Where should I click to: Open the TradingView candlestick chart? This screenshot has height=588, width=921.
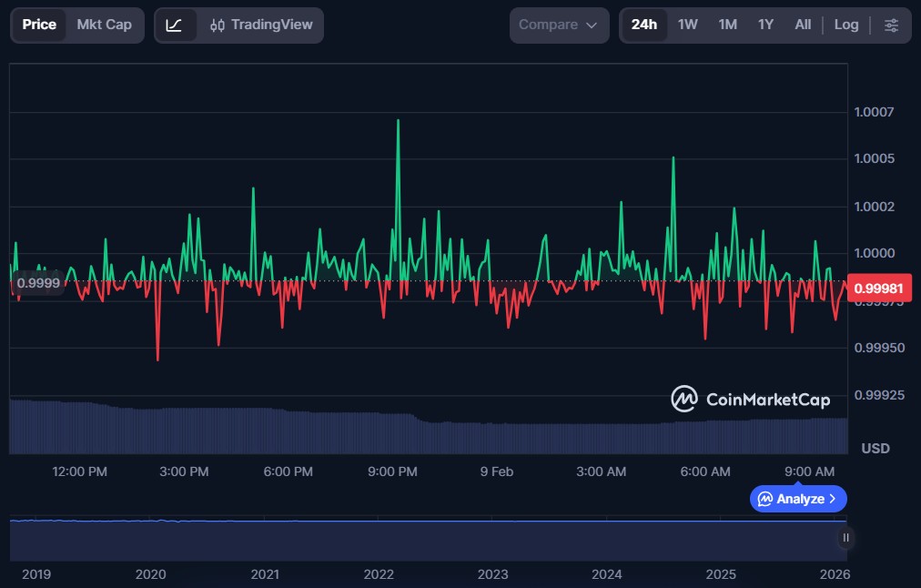click(x=261, y=25)
